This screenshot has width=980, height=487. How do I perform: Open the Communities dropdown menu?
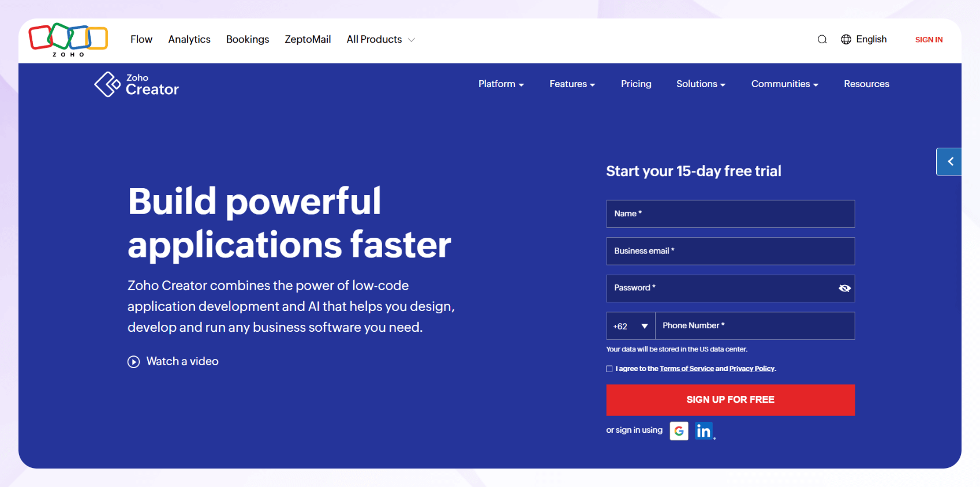(784, 84)
